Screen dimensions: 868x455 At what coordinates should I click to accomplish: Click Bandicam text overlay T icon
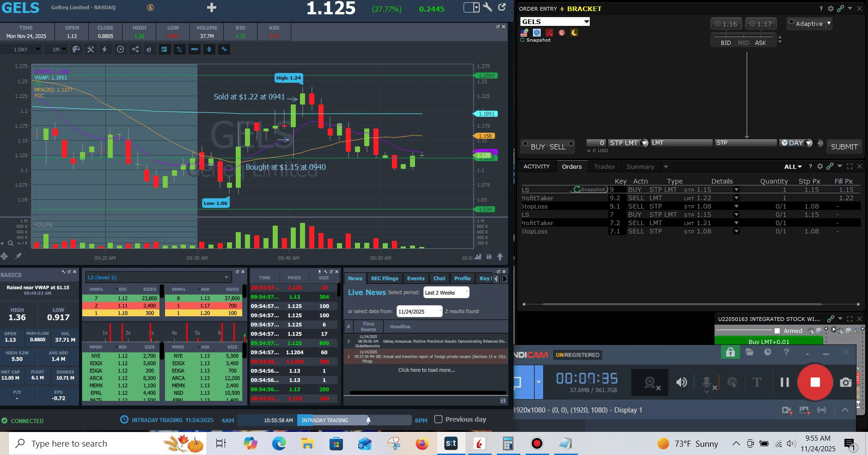point(757,382)
